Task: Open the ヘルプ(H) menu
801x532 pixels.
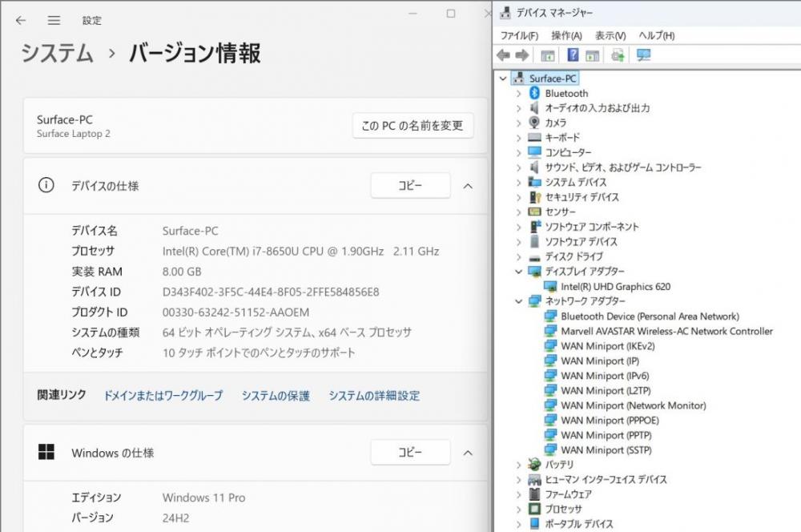Action: (657, 35)
